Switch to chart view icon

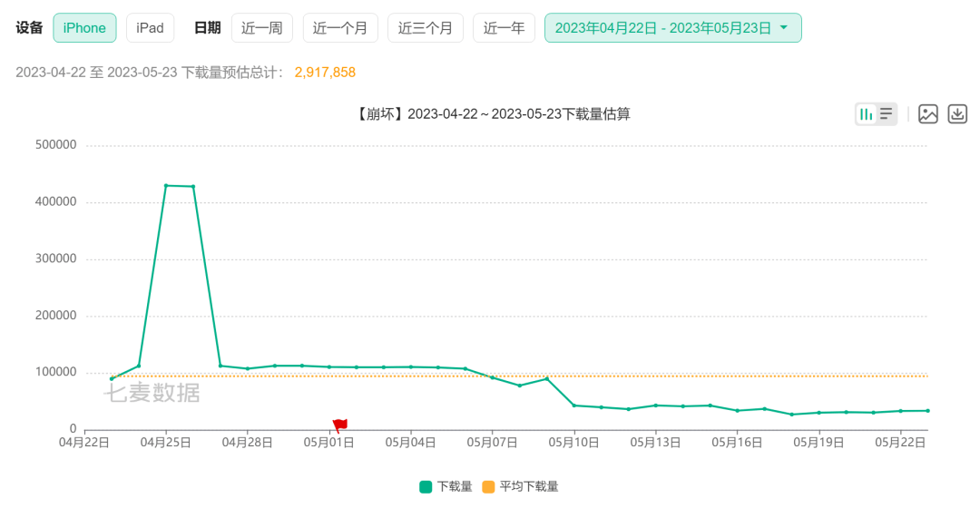tap(867, 114)
